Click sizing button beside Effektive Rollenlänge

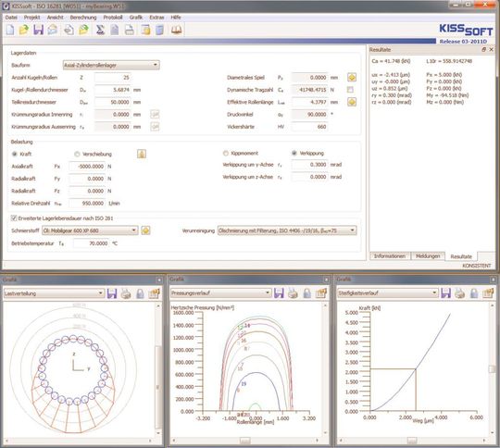click(x=352, y=102)
